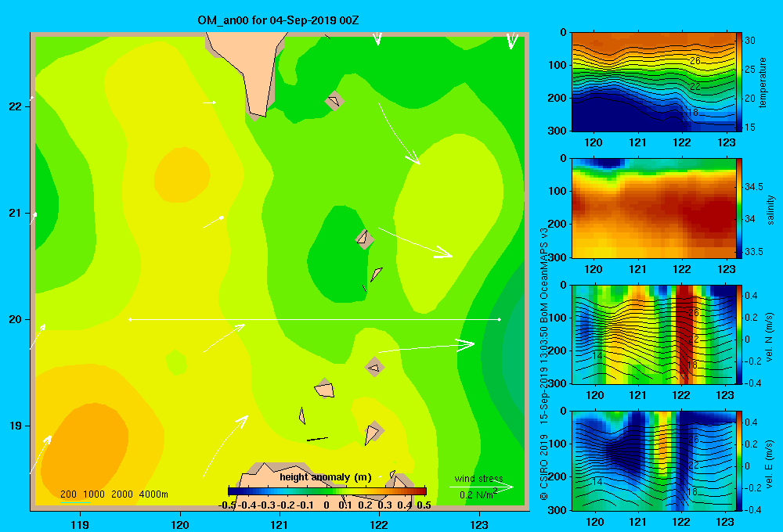
Task: Click longitude '123' under the salinity panel
Action: [727, 269]
